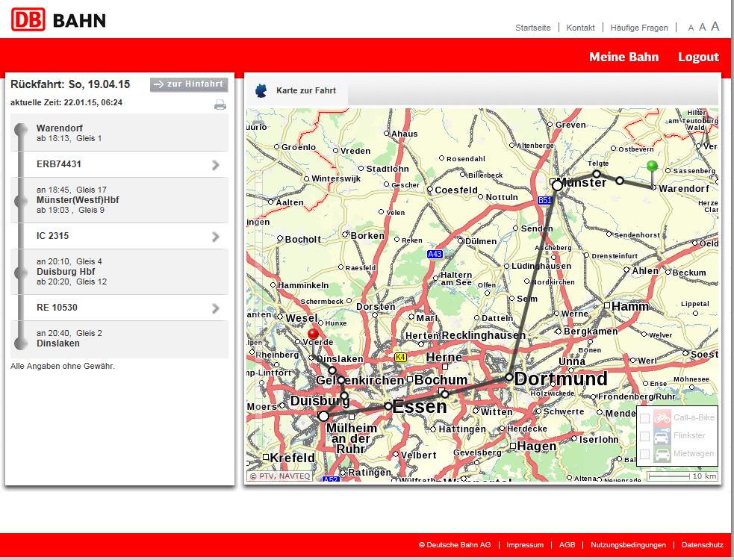Image resolution: width=734 pixels, height=560 pixels.
Task: Click the Mietwagen rental car icon
Action: pos(662,454)
